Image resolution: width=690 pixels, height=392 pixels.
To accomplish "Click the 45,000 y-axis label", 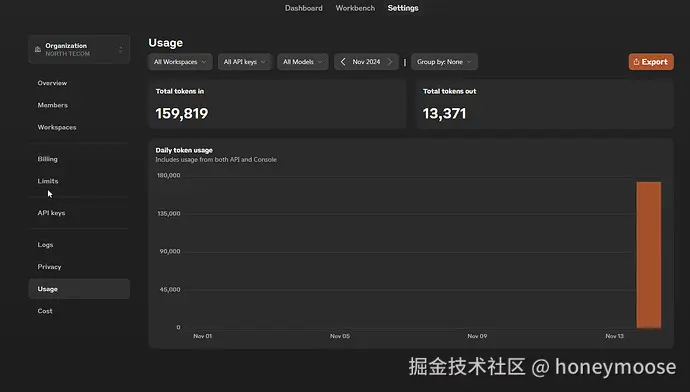I will pos(170,289).
